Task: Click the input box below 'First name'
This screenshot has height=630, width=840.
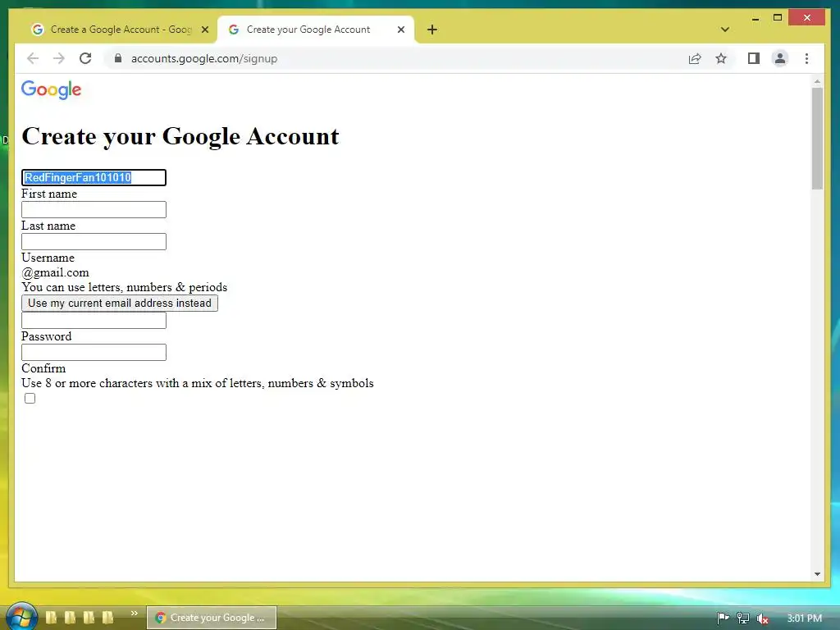Action: pos(94,209)
